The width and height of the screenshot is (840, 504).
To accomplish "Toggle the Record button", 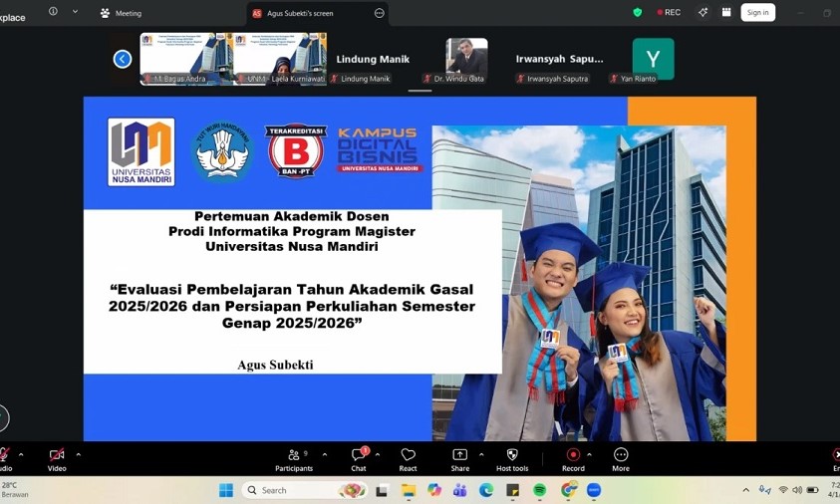I will click(x=573, y=458).
